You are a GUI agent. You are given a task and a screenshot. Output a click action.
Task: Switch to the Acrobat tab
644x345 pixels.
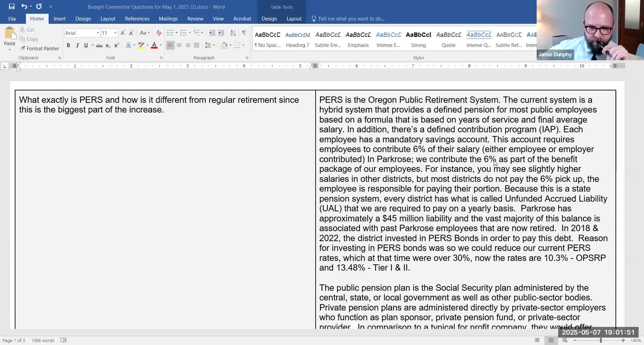[x=242, y=19]
